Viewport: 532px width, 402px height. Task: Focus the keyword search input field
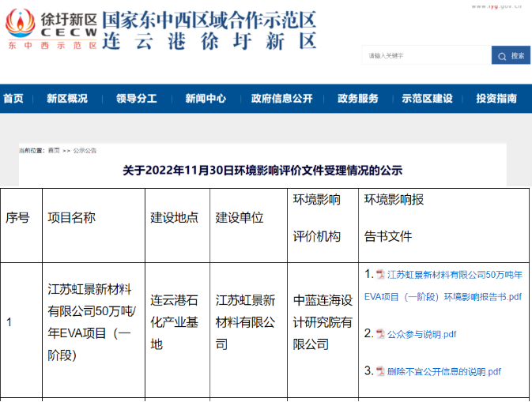pyautogui.click(x=425, y=55)
